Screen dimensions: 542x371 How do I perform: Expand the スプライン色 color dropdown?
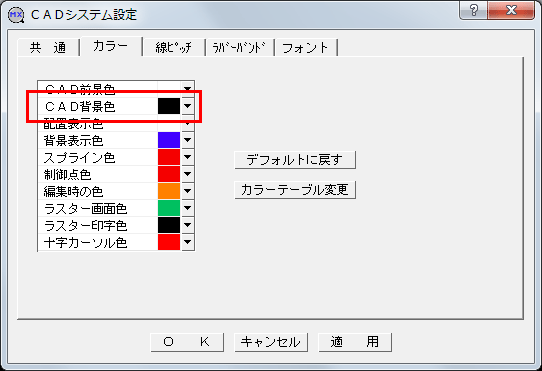point(187,157)
